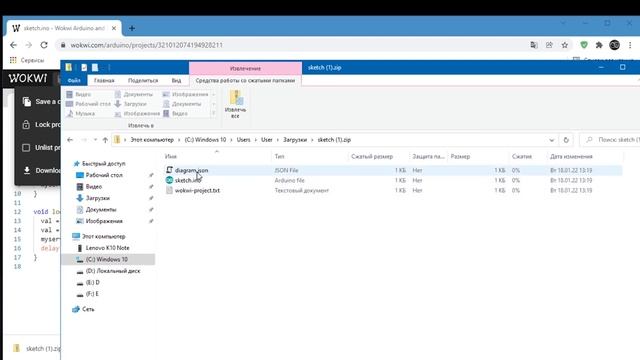This screenshot has width=640, height=360.
Task: Switch to the Вид ribbon tab
Action: [176, 80]
